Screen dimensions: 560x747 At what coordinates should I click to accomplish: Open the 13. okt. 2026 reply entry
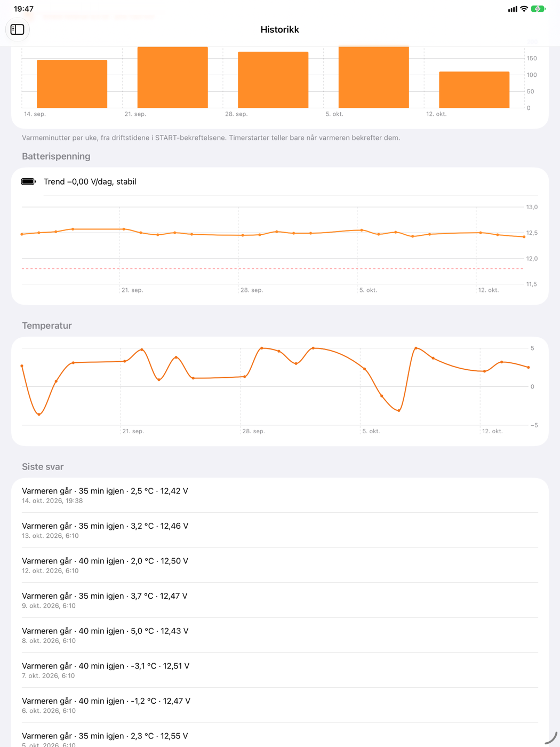pos(280,530)
